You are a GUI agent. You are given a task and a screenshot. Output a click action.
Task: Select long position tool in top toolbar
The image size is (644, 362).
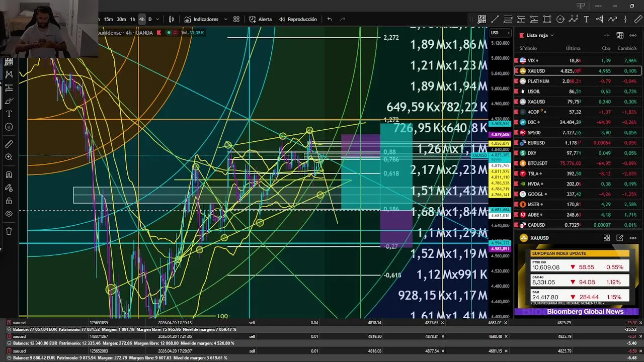point(534,19)
